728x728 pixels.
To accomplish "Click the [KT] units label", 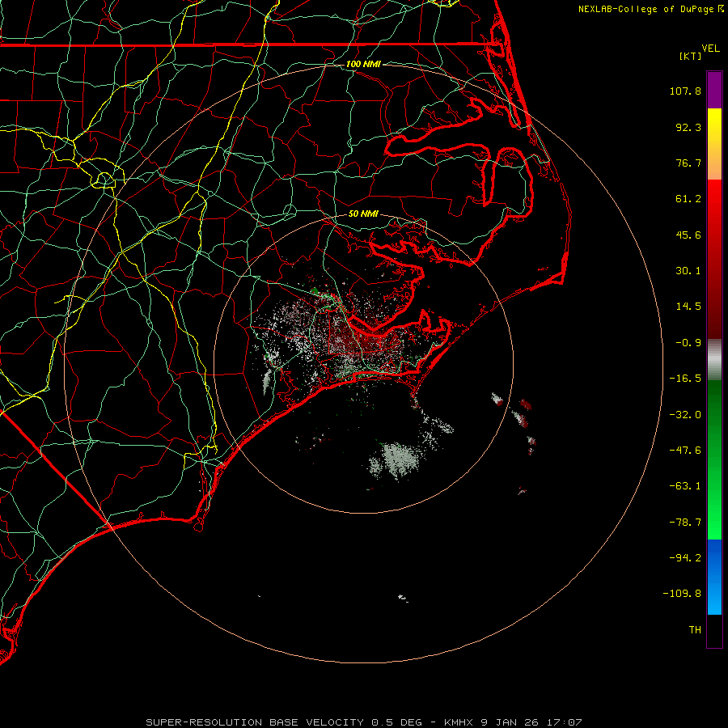I will pyautogui.click(x=691, y=56).
